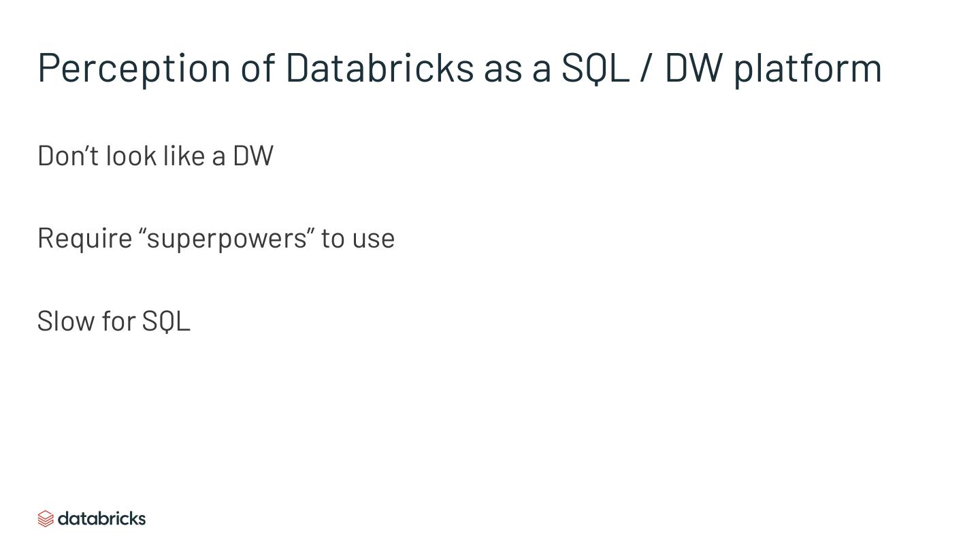
Task: Click the databricks wordmark in the footer
Action: [102, 519]
